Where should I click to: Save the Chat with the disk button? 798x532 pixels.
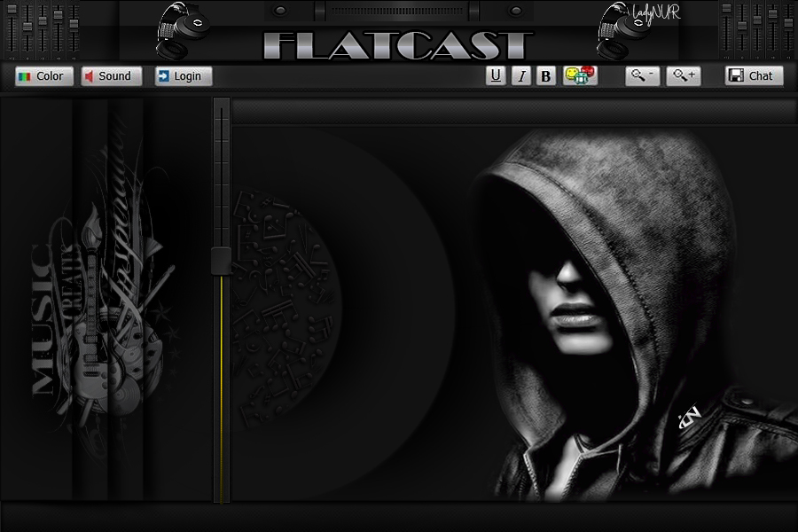pos(754,76)
